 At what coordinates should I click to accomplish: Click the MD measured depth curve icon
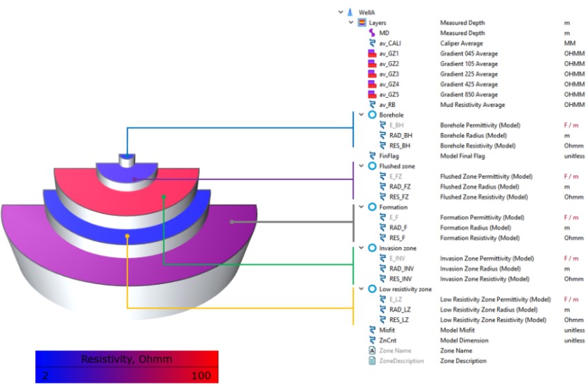pyautogui.click(x=372, y=33)
